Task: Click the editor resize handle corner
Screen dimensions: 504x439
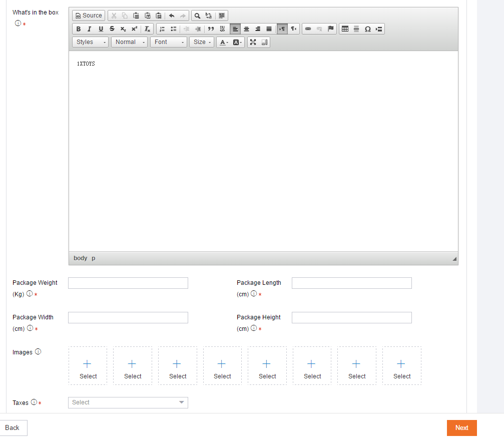Action: [454, 259]
